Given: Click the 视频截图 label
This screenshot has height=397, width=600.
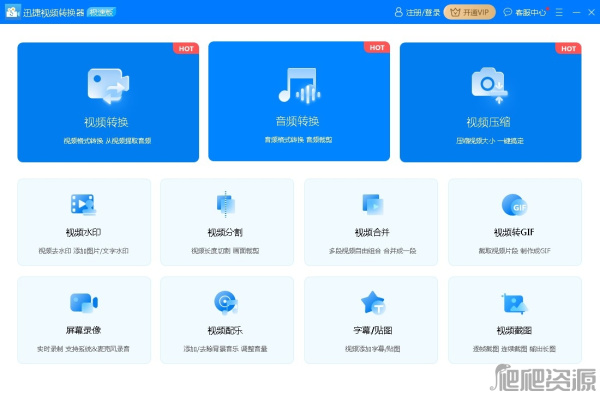Looking at the screenshot, I should (514, 330).
